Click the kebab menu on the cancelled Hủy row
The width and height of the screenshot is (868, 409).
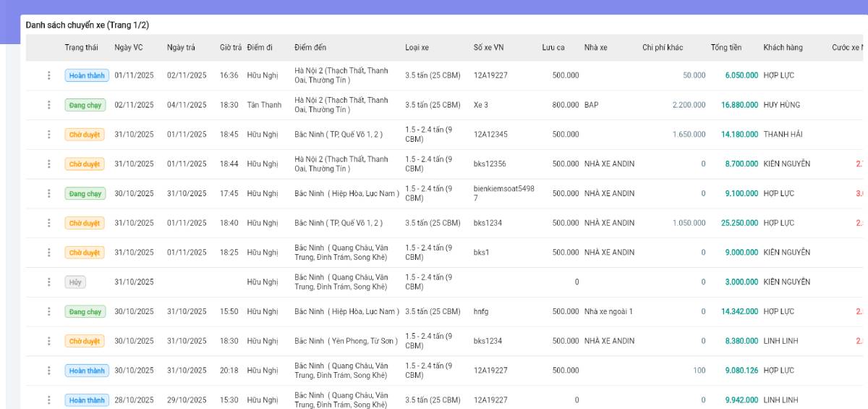(49, 282)
